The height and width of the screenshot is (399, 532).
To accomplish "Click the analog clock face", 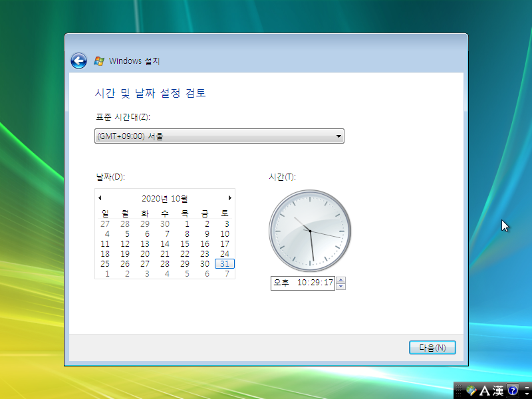I will pyautogui.click(x=310, y=231).
